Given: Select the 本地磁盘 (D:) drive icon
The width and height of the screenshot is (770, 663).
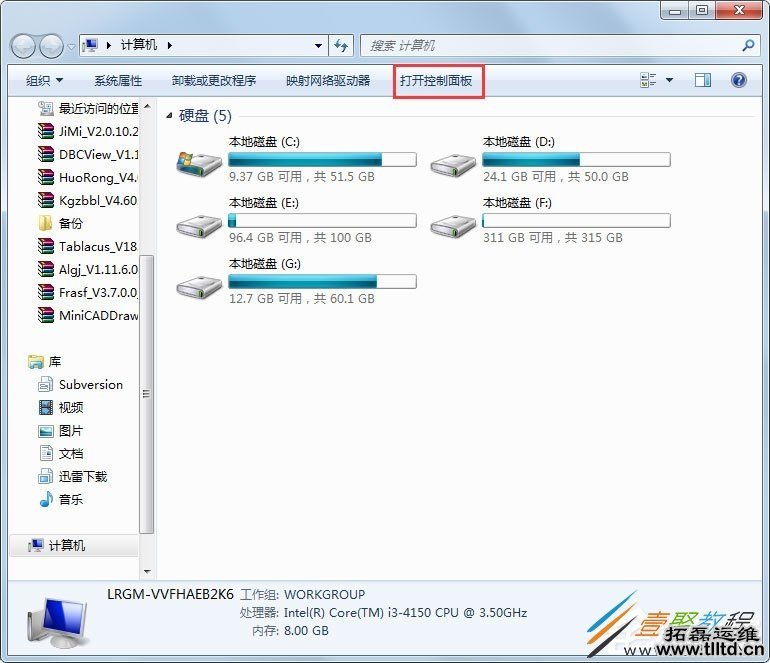Looking at the screenshot, I should pos(453,165).
